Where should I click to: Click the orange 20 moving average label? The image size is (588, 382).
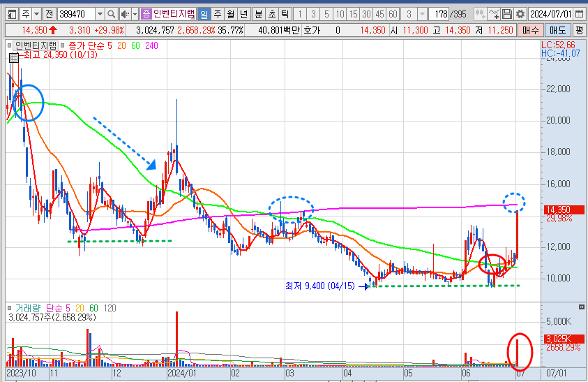click(121, 45)
